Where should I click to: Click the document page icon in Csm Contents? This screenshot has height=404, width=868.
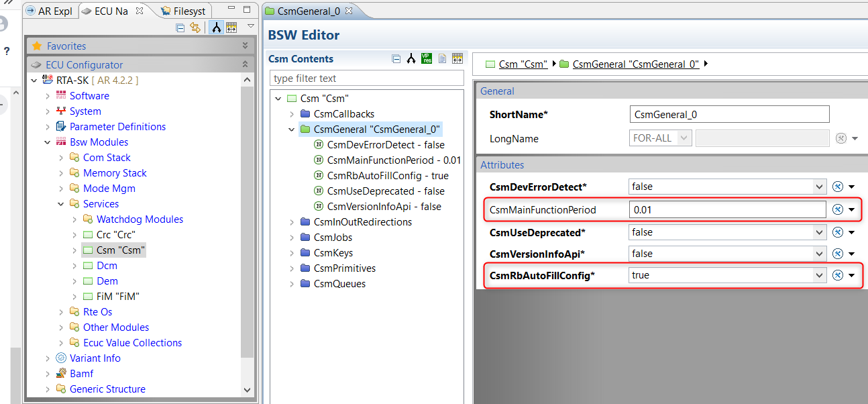click(x=442, y=58)
